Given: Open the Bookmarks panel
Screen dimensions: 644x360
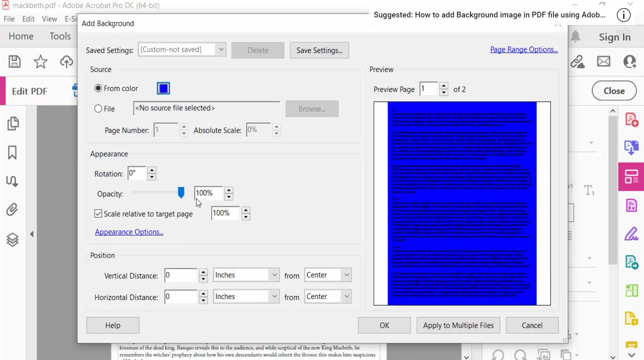Looking at the screenshot, I should (12, 153).
